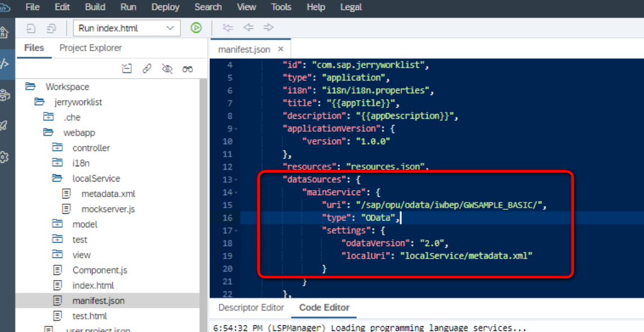Collapse the localService folder
Viewport: 644px width, 332px height.
tap(57, 179)
